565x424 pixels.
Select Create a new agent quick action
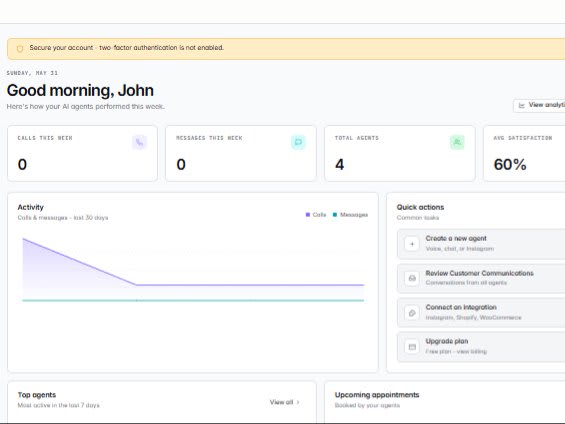pos(481,244)
